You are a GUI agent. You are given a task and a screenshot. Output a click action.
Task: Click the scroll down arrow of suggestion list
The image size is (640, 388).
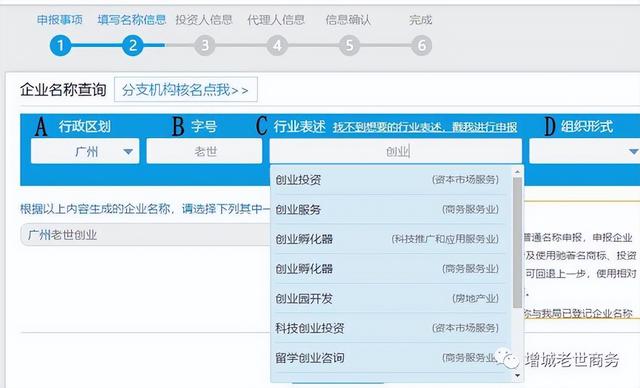click(518, 376)
